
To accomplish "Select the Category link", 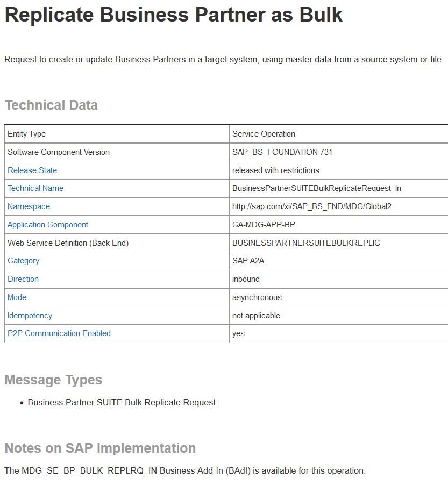I will [x=23, y=261].
